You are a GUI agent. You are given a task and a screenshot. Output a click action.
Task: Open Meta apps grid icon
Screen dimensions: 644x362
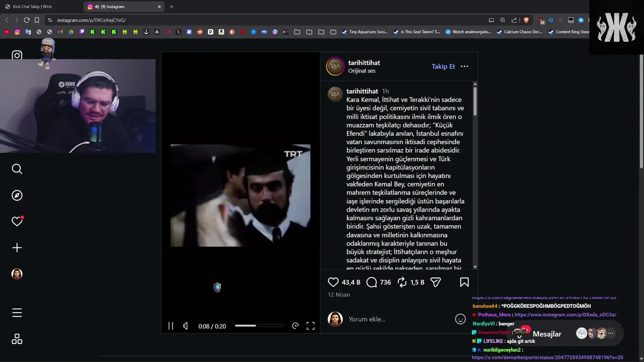click(17, 339)
